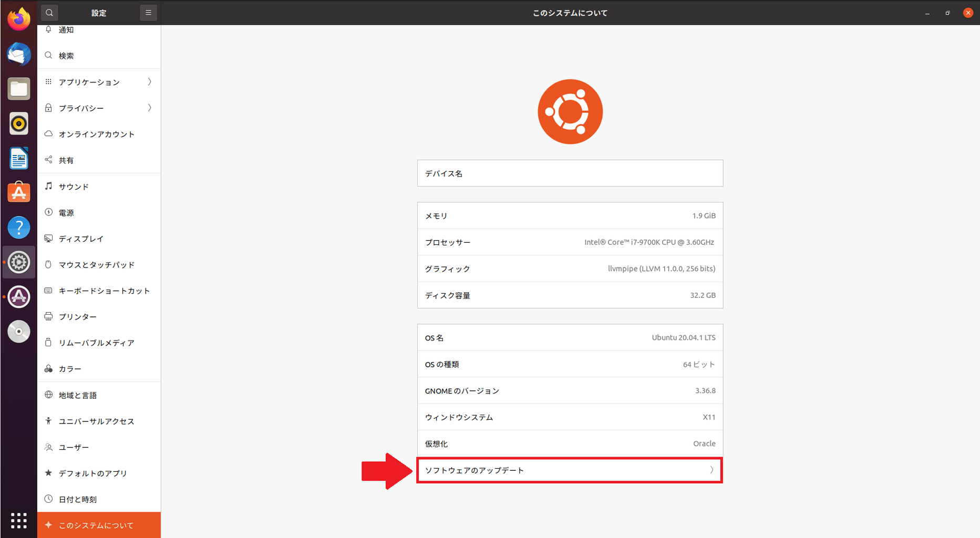Image resolution: width=980 pixels, height=538 pixels.
Task: Click the オンラインアカウント cloud icon
Action: coord(48,133)
